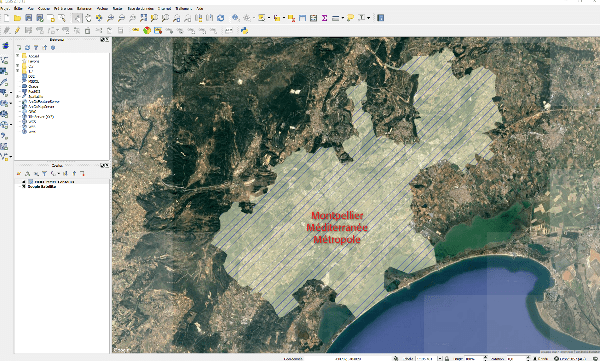Show statistical summary with the purple sigma icon

(x=324, y=18)
